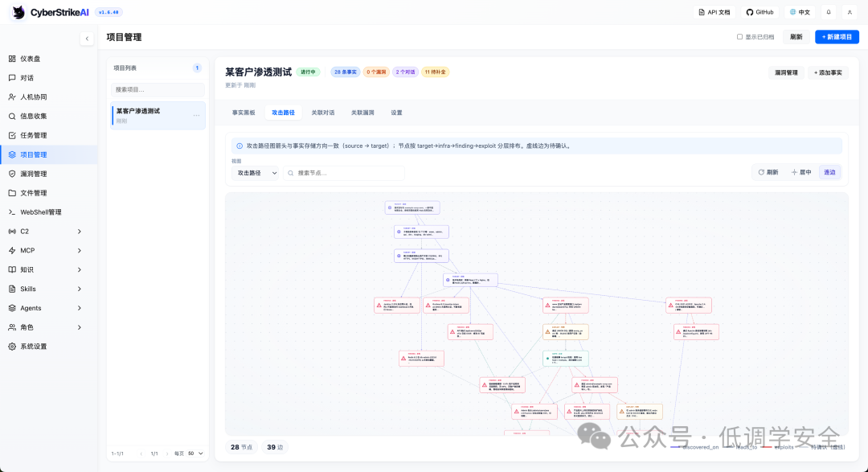The height and width of the screenshot is (472, 868).
Task: Click the 2 个对话 badge
Action: [406, 72]
